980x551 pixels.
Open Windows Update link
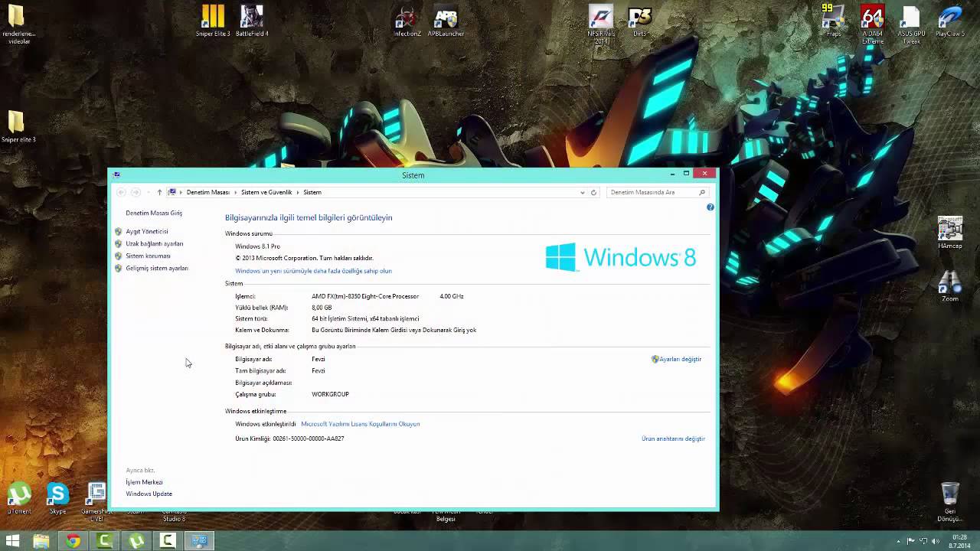pos(149,494)
